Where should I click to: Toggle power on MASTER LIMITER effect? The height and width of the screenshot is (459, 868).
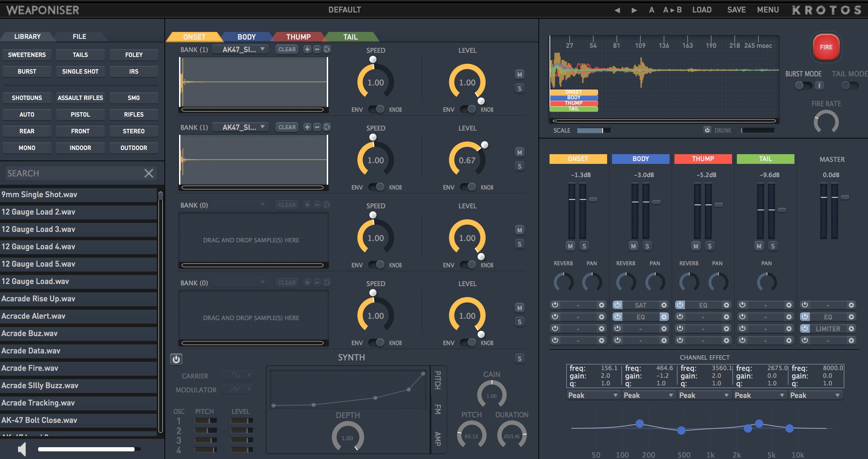805,328
